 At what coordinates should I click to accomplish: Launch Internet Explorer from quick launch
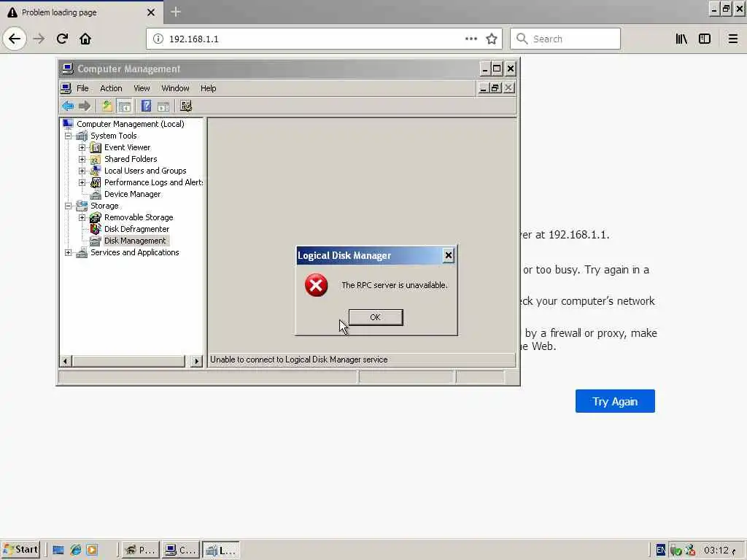75,550
